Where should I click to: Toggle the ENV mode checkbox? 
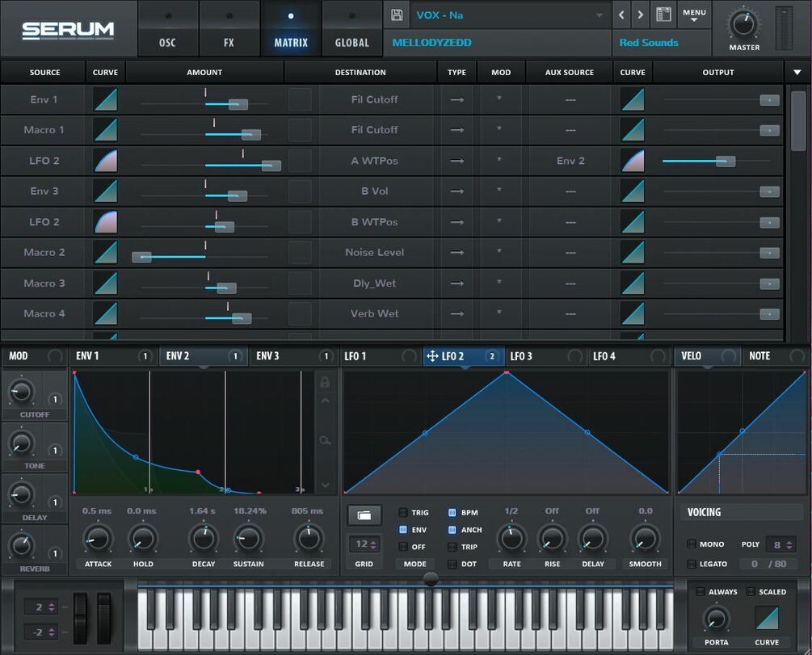tap(403, 530)
